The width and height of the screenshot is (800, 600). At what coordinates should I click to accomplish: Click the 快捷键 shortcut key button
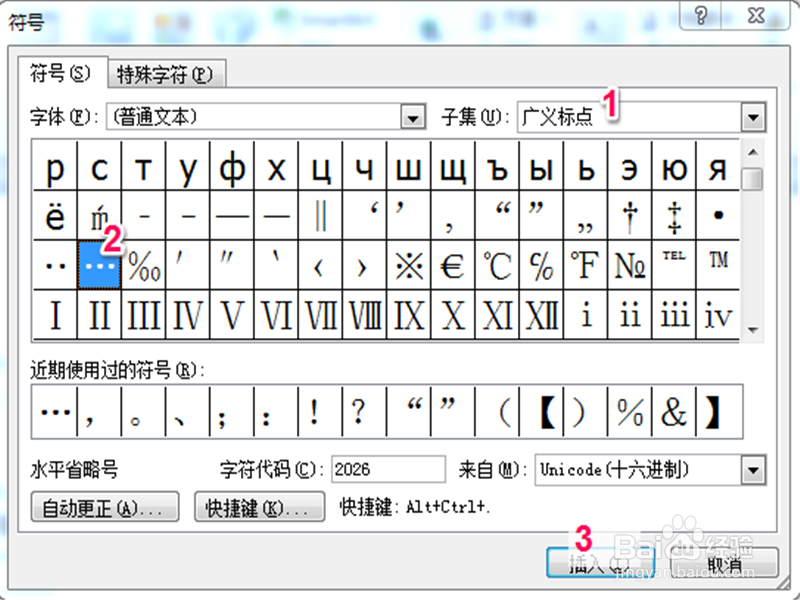coord(259,507)
